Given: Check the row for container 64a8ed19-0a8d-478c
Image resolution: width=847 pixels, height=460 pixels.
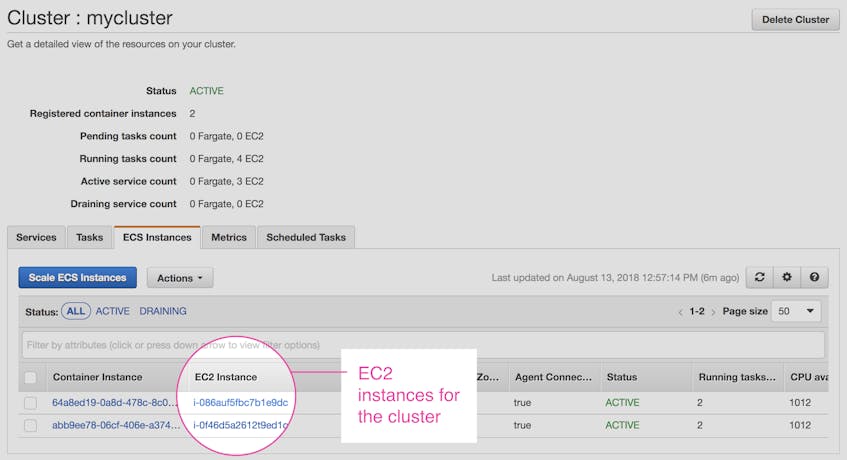Looking at the screenshot, I should [30, 403].
